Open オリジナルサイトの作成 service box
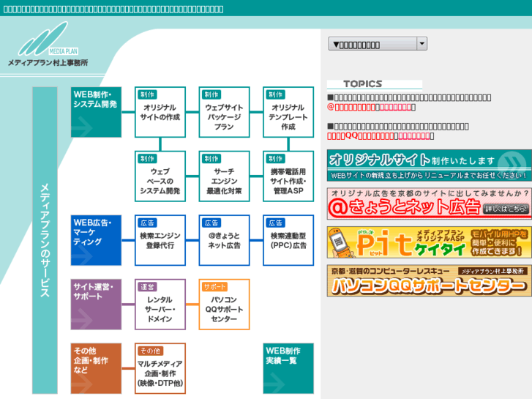 click(x=160, y=112)
